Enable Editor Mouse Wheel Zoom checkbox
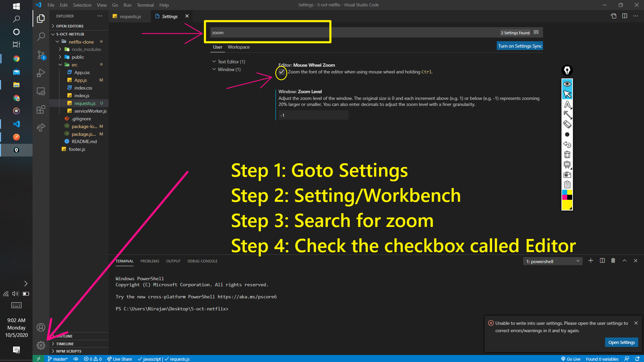The height and width of the screenshot is (362, 644). 281,72
